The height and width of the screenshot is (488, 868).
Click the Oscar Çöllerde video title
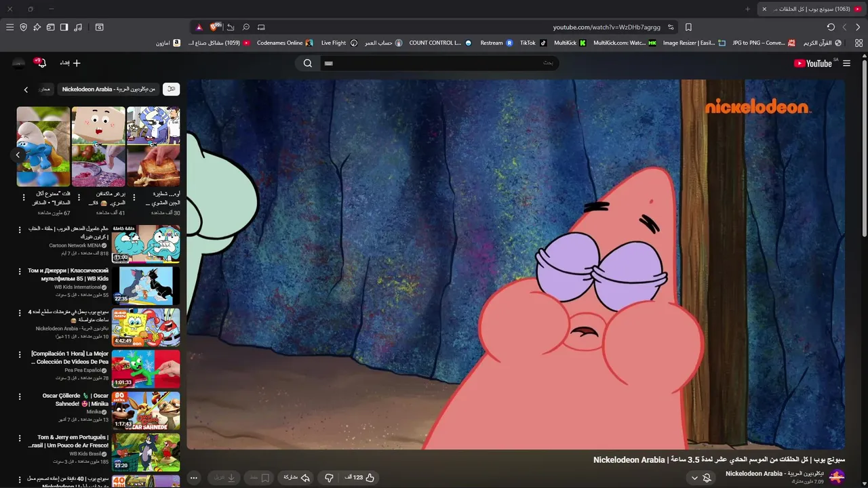(75, 399)
